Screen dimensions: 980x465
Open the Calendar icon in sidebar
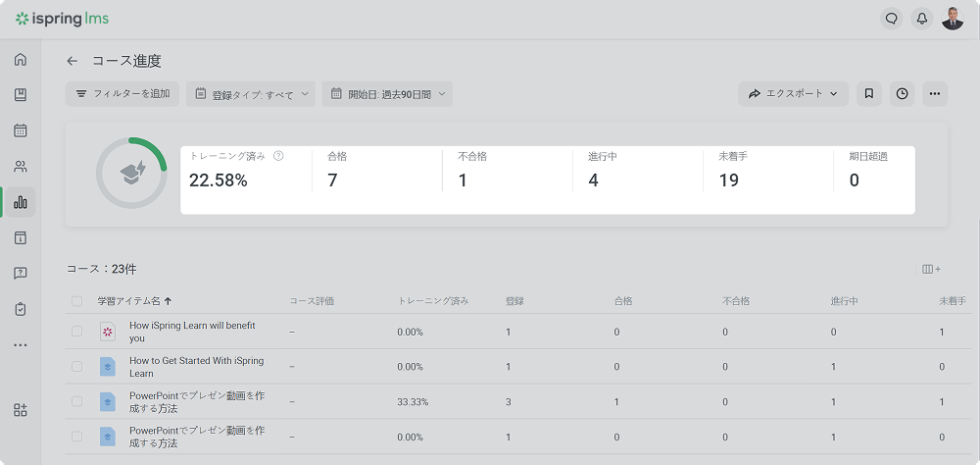pyautogui.click(x=21, y=130)
